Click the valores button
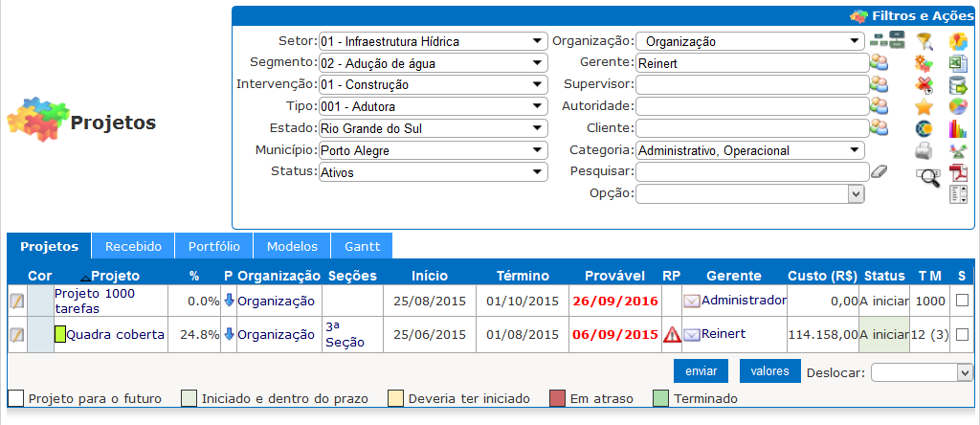The height and width of the screenshot is (425, 980). (770, 371)
